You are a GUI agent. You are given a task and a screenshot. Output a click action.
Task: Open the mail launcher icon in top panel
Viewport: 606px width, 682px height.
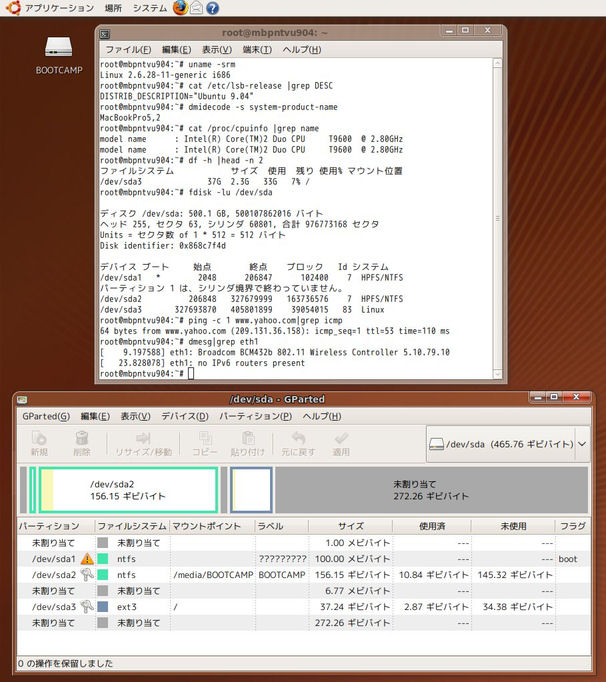(x=196, y=8)
